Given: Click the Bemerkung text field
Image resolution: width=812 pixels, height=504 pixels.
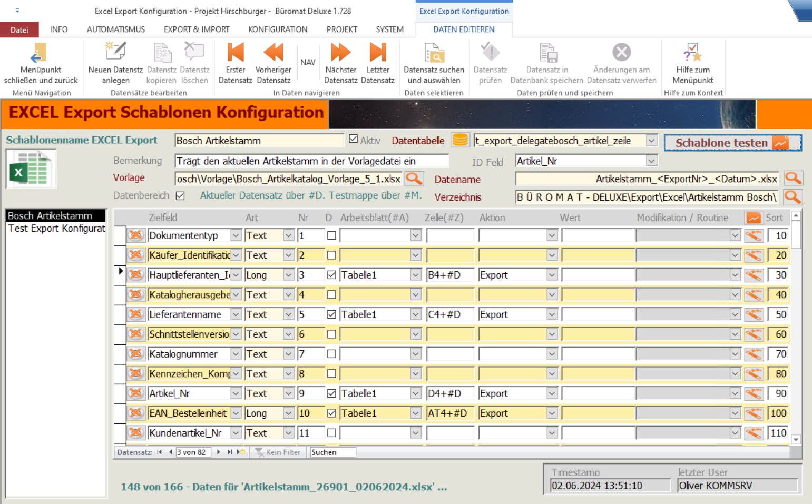Looking at the screenshot, I should point(311,161).
